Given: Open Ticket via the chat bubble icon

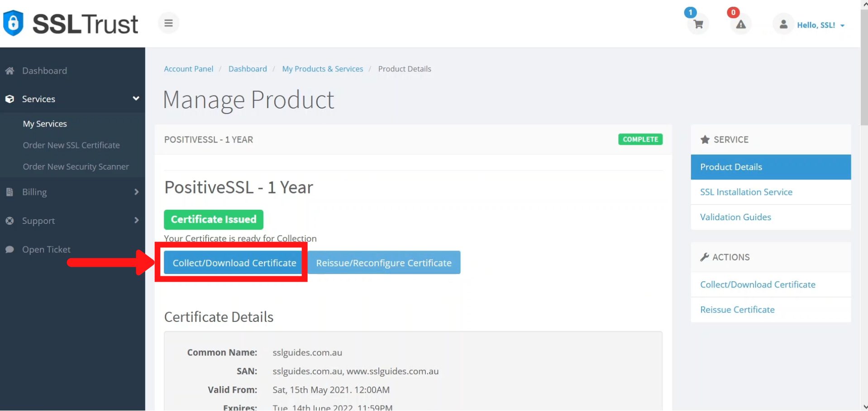Looking at the screenshot, I should pos(10,249).
